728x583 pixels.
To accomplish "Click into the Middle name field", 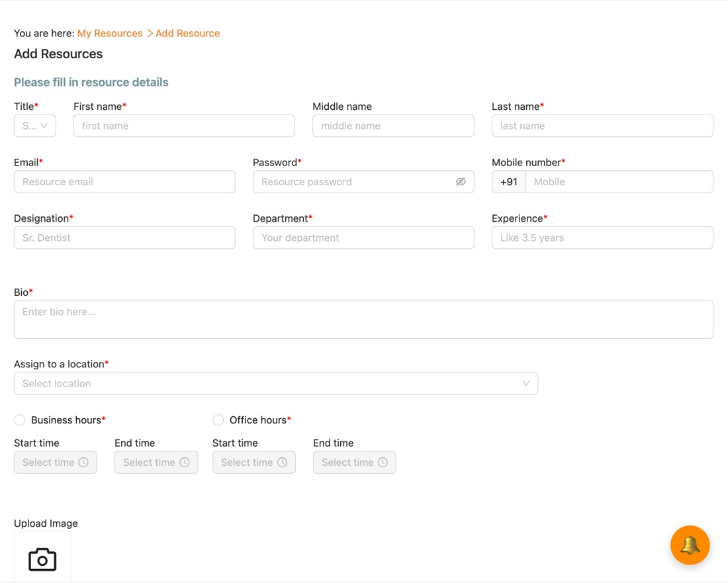I will (x=393, y=126).
